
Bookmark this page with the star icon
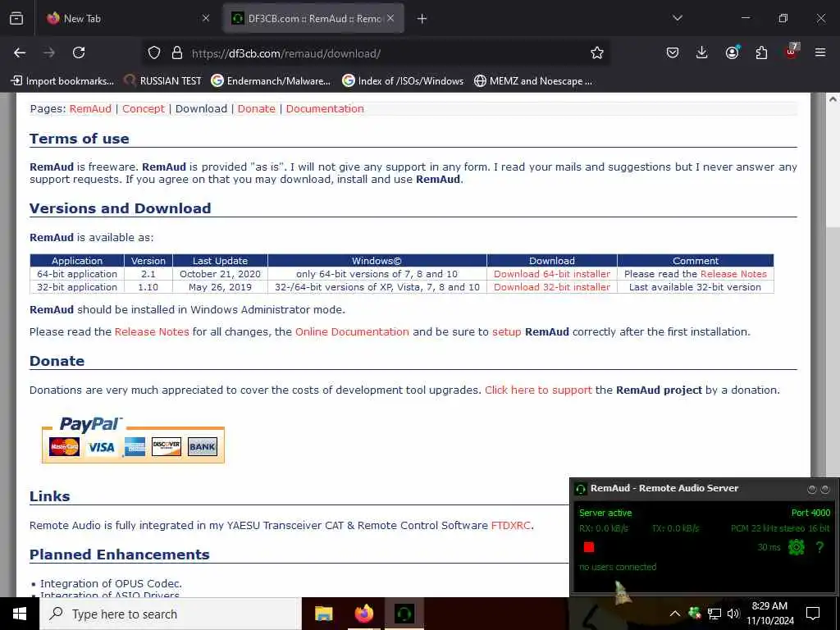(x=597, y=52)
